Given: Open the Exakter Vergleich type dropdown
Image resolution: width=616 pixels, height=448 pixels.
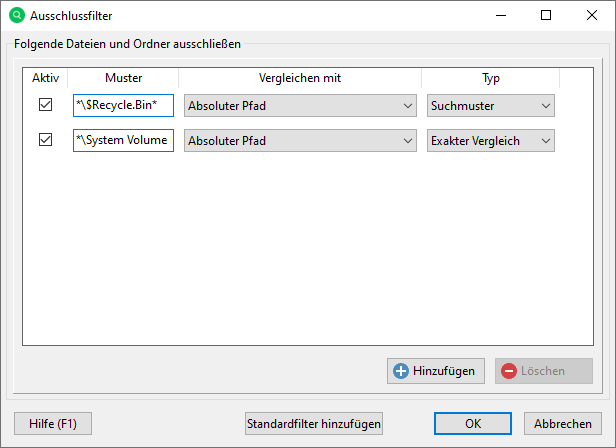Looking at the screenshot, I should tap(491, 140).
